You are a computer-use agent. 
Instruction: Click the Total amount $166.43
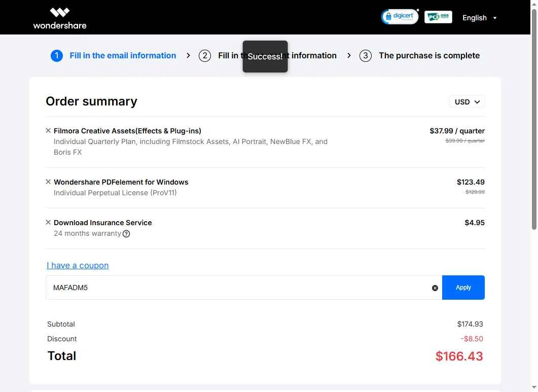(x=459, y=357)
